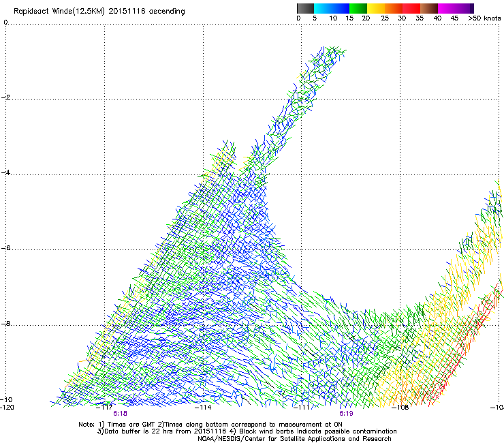Click the purple time label '6:19'
Viewport: 504px width, 443px height.
pos(346,414)
